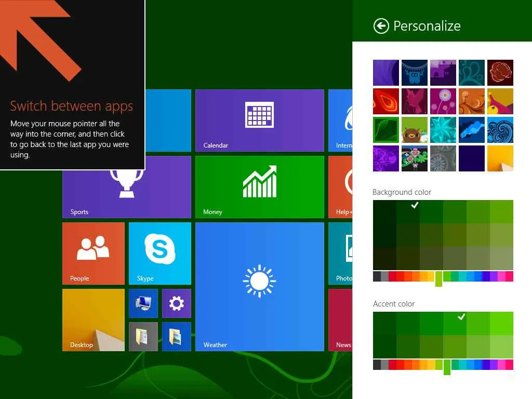Open the Desktop tile

94,320
